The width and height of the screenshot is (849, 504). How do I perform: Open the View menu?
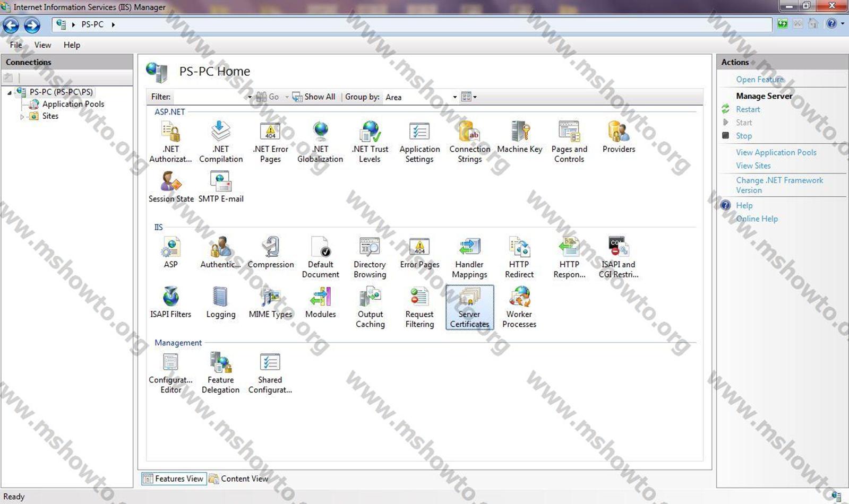tap(42, 45)
